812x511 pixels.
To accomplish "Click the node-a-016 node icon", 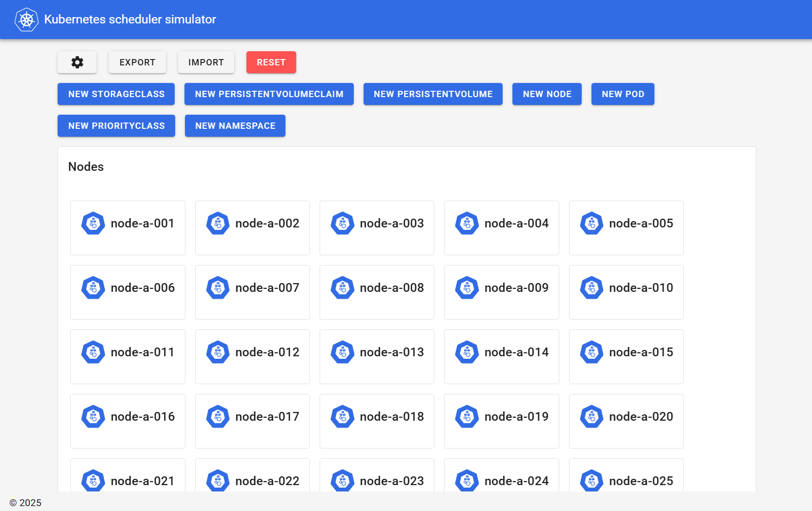I will point(93,417).
